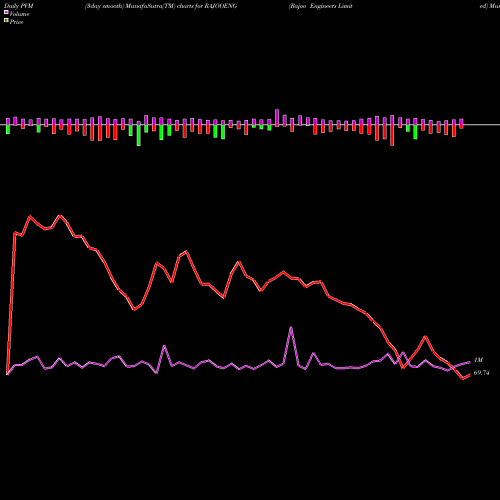Click the 'Rajoo Engineers Limit' company name text
This screenshot has height=500, width=500.
[321, 6]
